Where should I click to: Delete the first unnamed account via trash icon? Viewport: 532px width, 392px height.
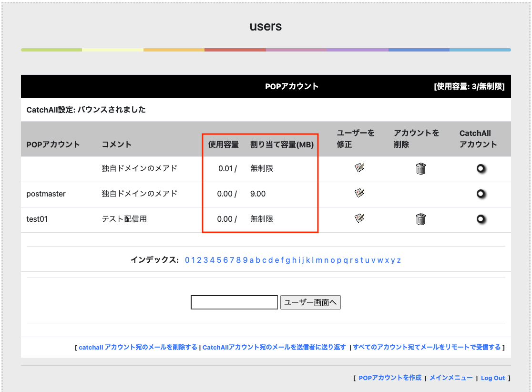click(421, 168)
